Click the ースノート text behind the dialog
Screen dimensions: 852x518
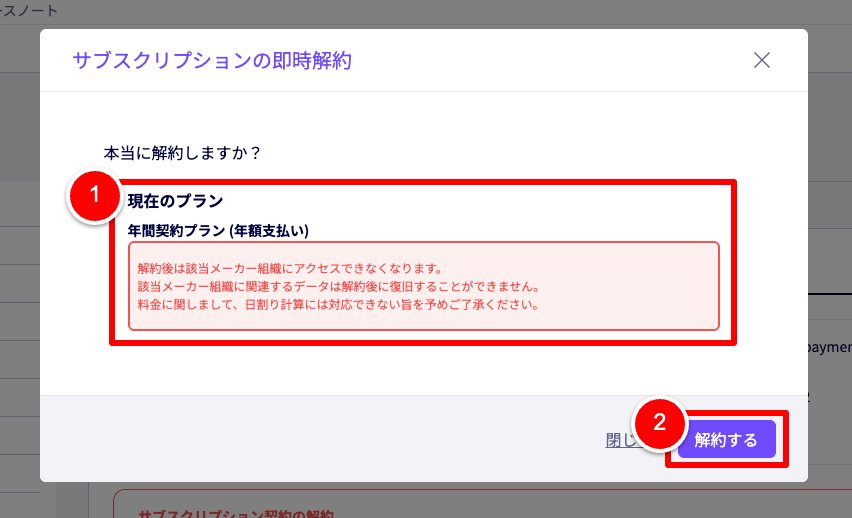coord(28,10)
